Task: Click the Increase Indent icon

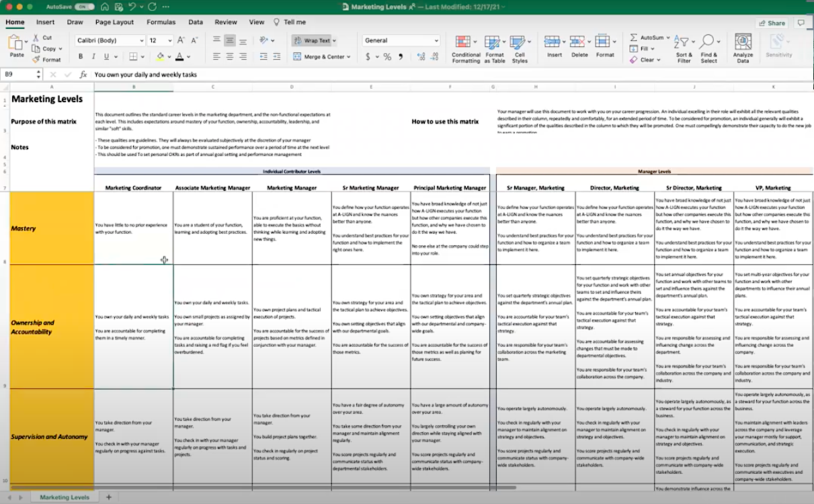Action: click(278, 56)
